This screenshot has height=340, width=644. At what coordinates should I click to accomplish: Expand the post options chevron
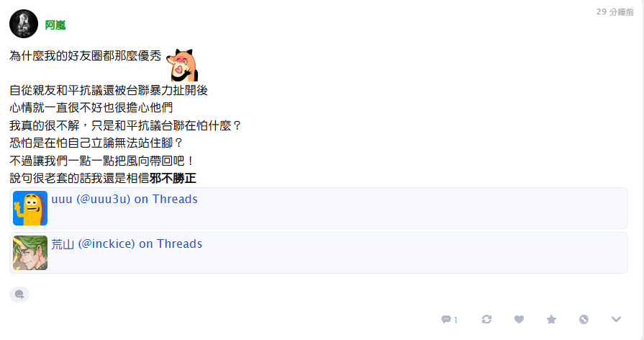(x=616, y=319)
